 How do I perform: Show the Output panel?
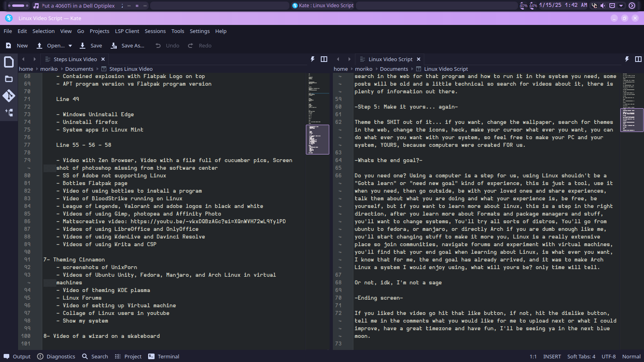pyautogui.click(x=17, y=356)
